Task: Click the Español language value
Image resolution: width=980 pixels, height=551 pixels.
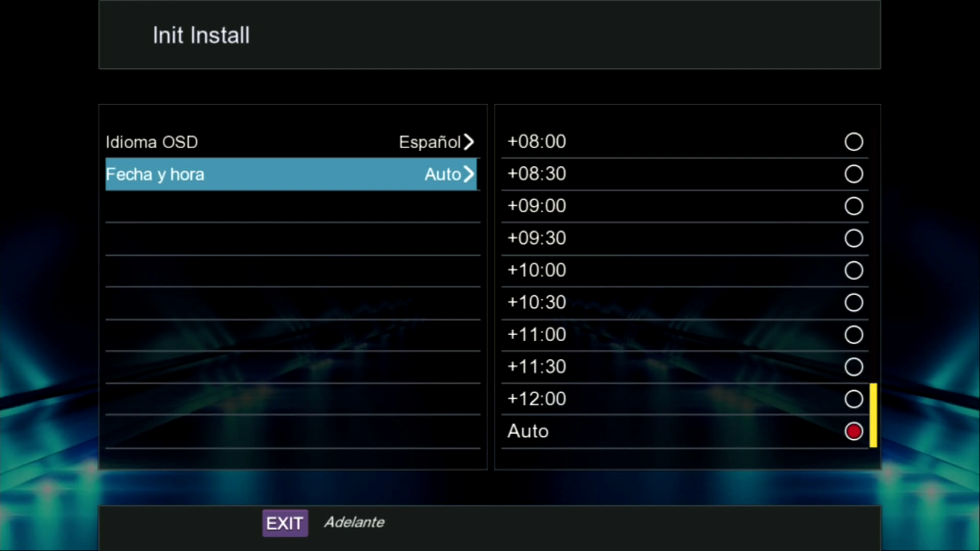Action: pyautogui.click(x=429, y=142)
